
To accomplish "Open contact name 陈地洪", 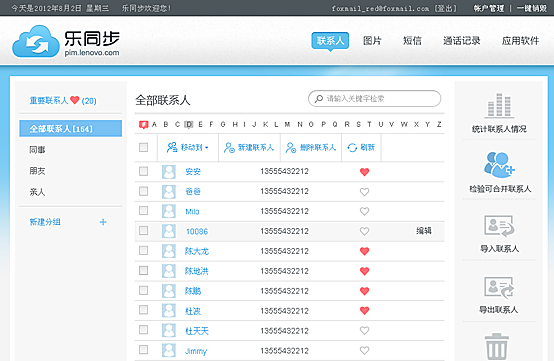I will point(197,271).
